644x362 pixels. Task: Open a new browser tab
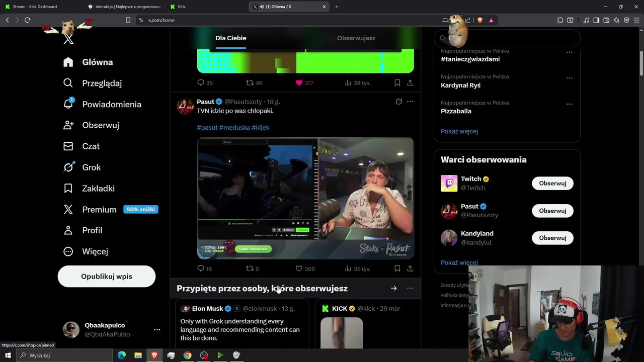click(x=337, y=7)
